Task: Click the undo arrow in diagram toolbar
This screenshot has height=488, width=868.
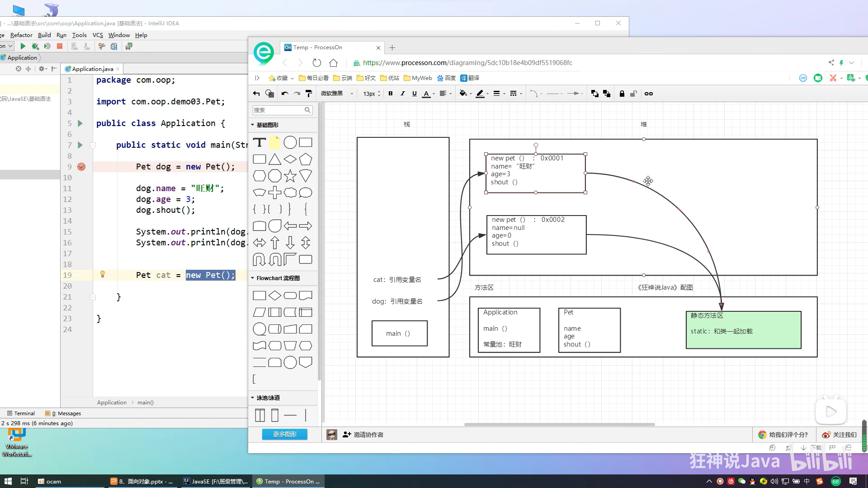Action: pyautogui.click(x=284, y=94)
